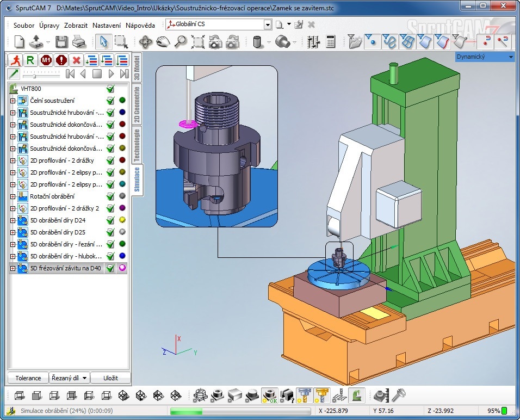Screen dimensions: 520x420
Task: Open the Dynamický view mode dropdown
Action: click(x=511, y=57)
